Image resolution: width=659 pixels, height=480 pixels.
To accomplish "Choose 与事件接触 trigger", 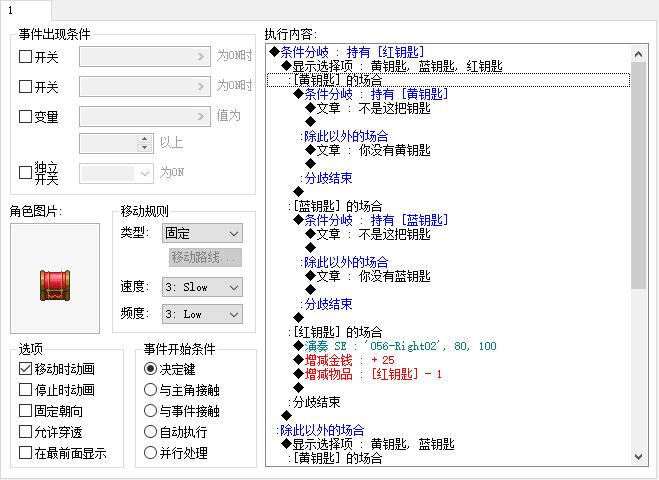I will [150, 411].
